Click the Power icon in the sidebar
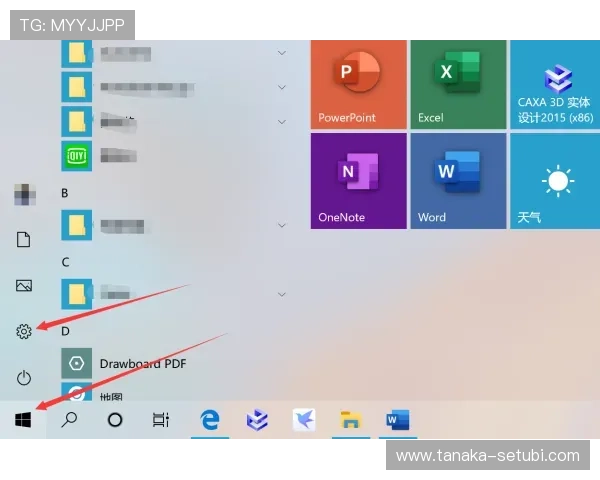600x480 pixels. tap(24, 377)
